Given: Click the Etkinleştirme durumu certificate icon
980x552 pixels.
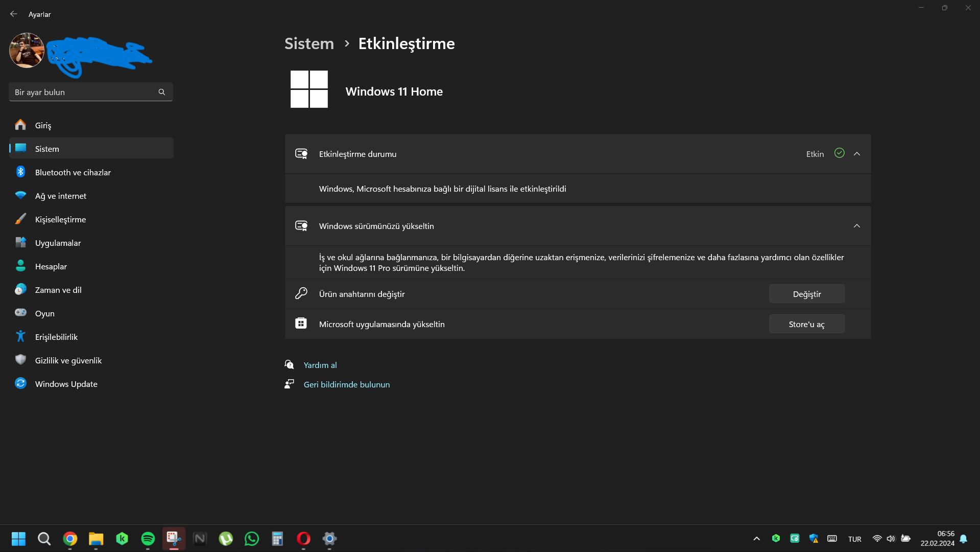Looking at the screenshot, I should [x=301, y=153].
